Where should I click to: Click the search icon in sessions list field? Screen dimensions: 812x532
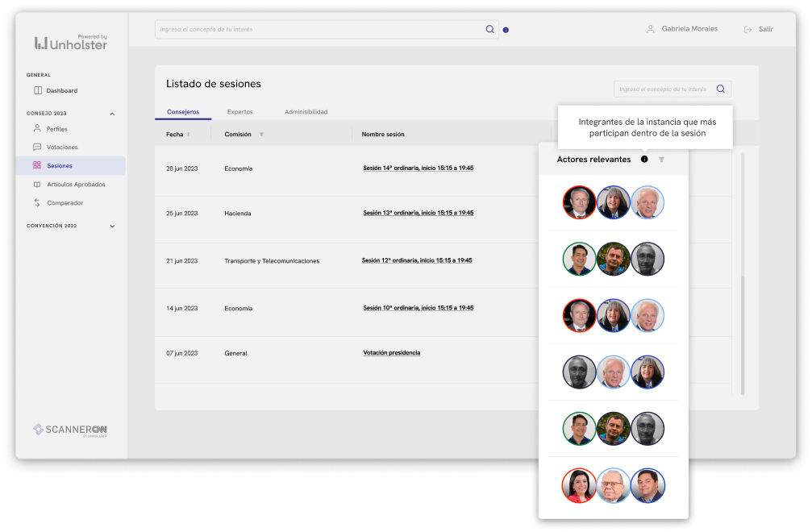pyautogui.click(x=720, y=89)
